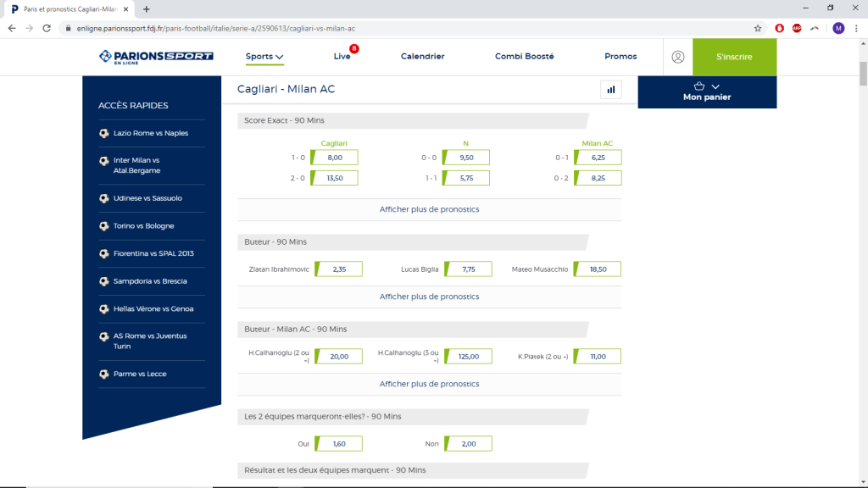Click the Score Exact - 90 Mins header
Image resolution: width=868 pixels, height=488 pixels.
pos(413,120)
